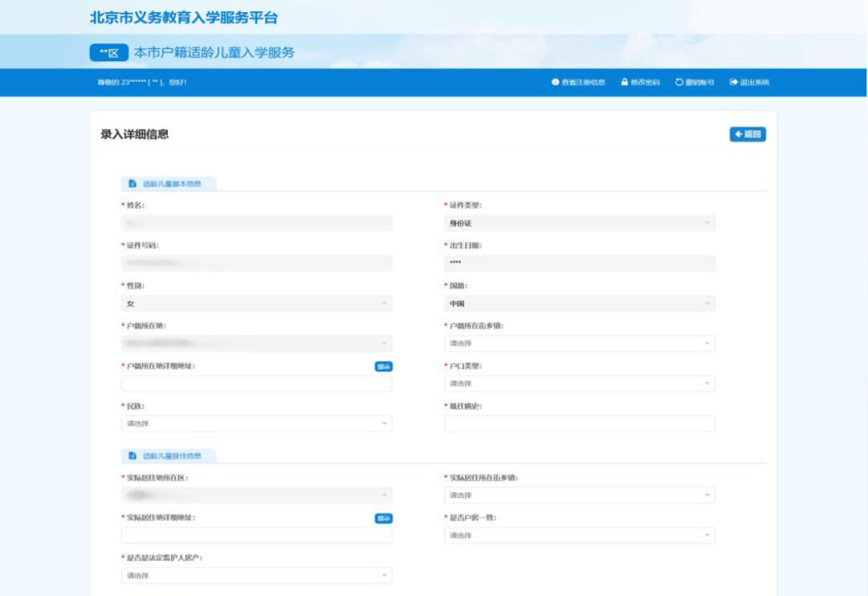868x596 pixels.
Task: Click the info icon beside 查看注册信息
Action: coord(555,81)
